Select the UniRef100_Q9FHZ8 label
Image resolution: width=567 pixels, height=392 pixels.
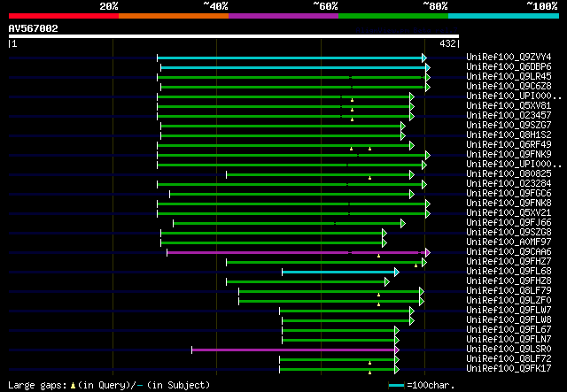(509, 281)
